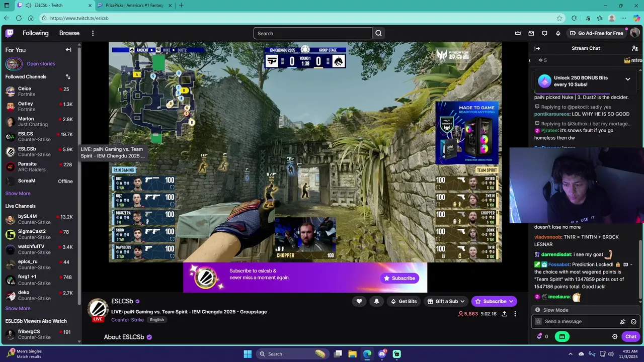
Task: Collapse the Stream Chat panel
Action: click(x=537, y=48)
